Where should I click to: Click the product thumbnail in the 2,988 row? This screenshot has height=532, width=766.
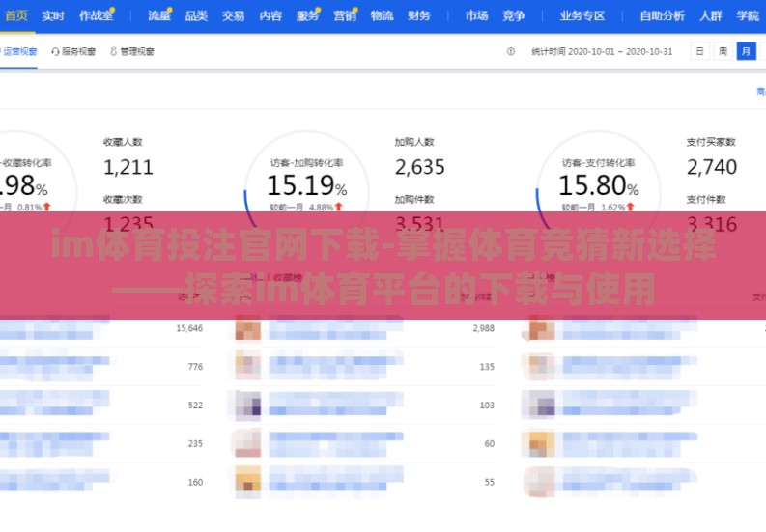247,328
